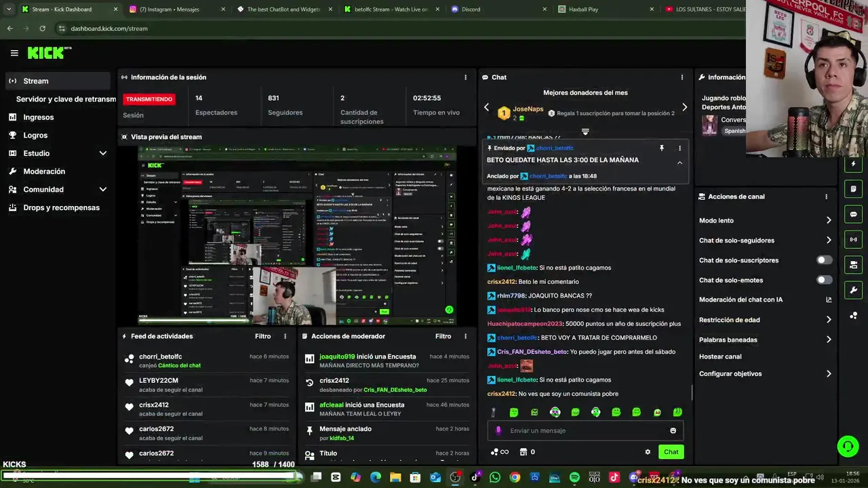Open Acciones de moderador three-dot menu
The image size is (868, 488).
pyautogui.click(x=465, y=336)
